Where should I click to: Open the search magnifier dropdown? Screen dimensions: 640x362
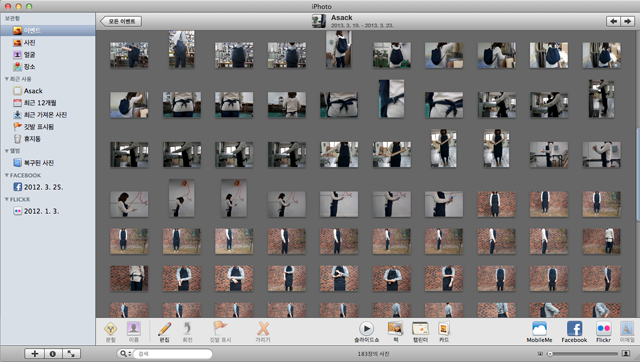pyautogui.click(x=124, y=354)
